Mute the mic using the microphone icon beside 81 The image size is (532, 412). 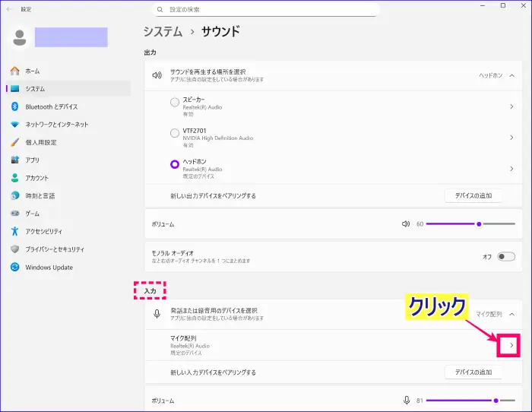[407, 400]
